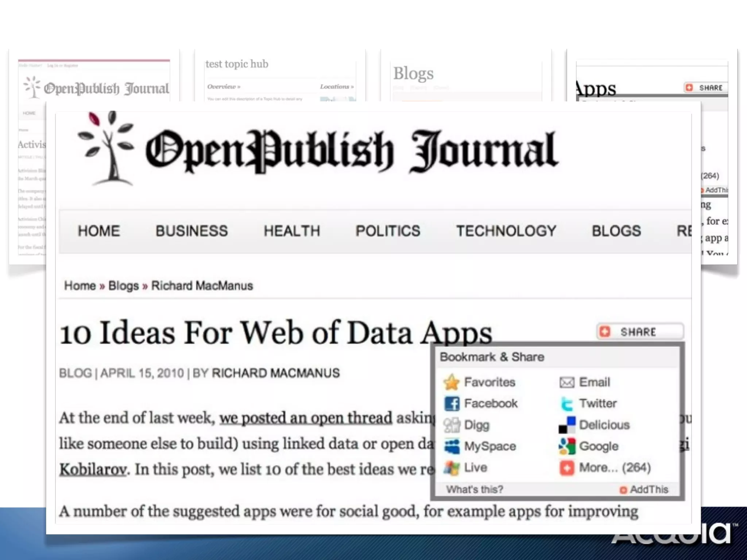This screenshot has width=747, height=560.
Task: Click the Favorites star icon
Action: [451, 382]
